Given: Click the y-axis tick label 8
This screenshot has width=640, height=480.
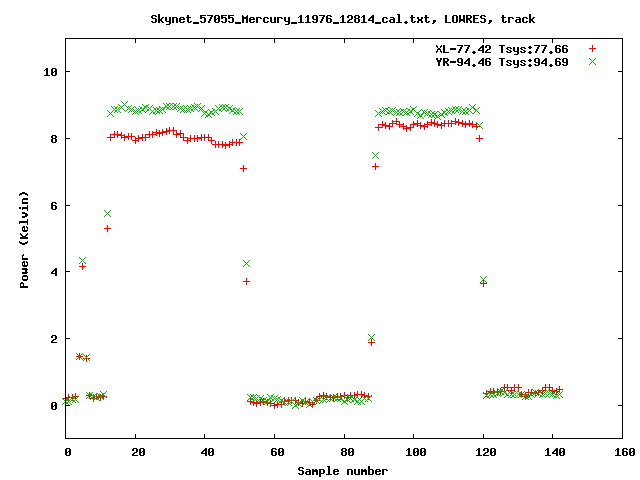Looking at the screenshot, I should tap(54, 139).
